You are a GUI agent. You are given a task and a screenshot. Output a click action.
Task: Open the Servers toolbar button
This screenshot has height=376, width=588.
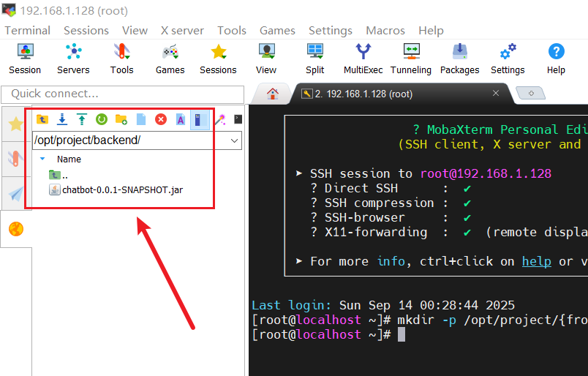pos(73,59)
